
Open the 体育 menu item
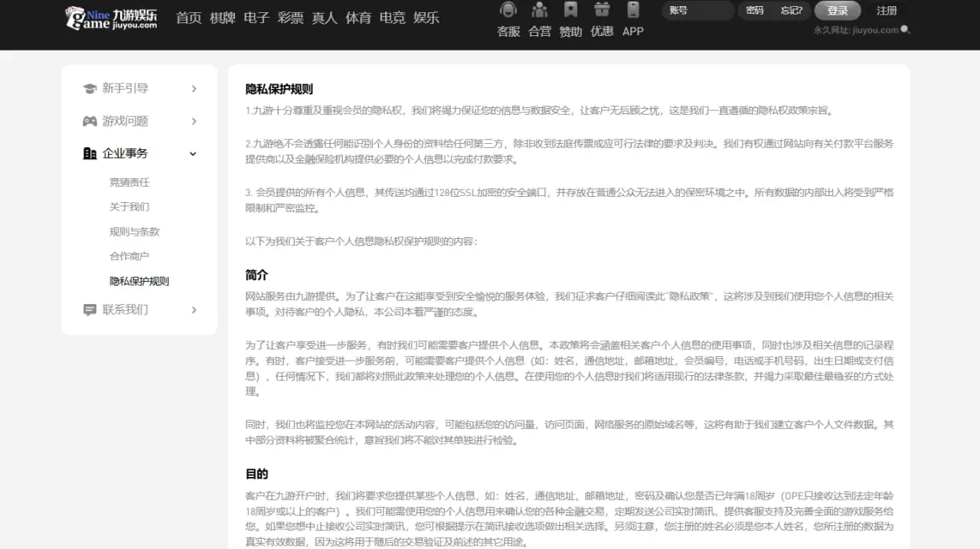pyautogui.click(x=358, y=18)
